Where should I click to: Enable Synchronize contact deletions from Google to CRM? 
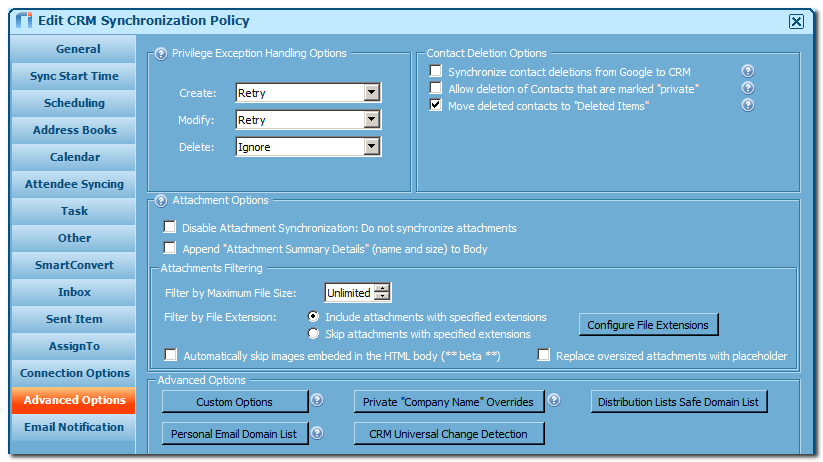pos(436,71)
